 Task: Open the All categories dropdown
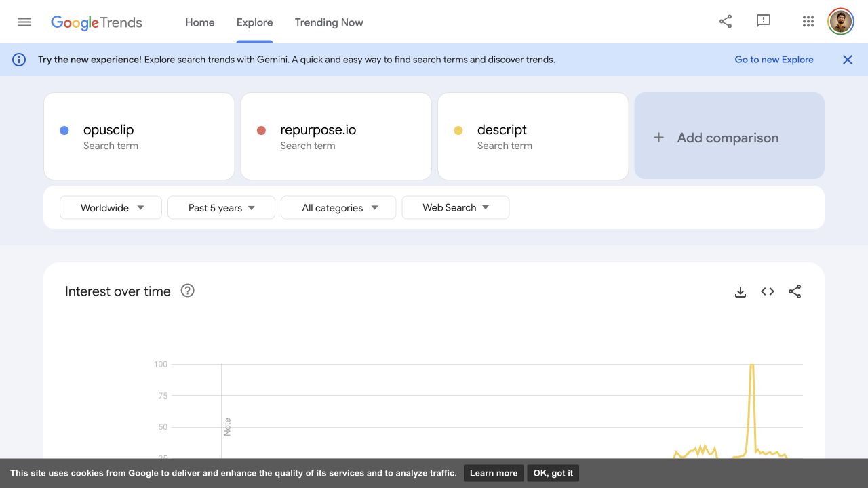(338, 207)
